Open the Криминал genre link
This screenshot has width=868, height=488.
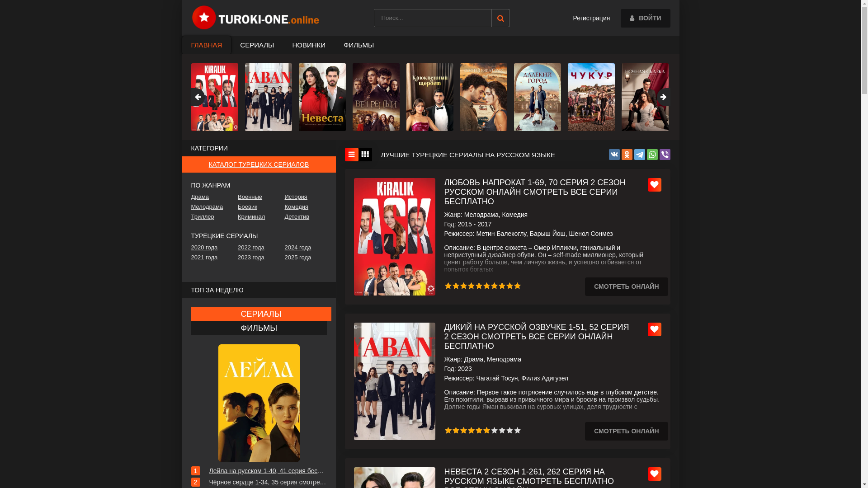tap(251, 217)
